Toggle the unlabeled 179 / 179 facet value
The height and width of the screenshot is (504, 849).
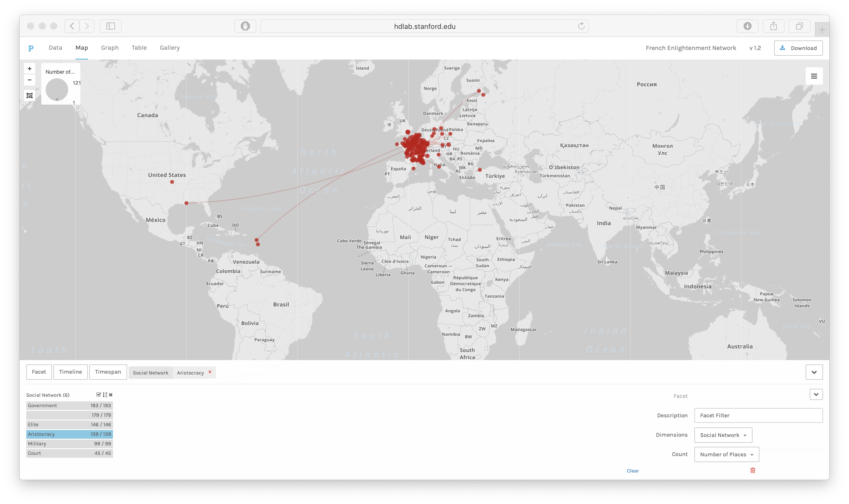[70, 415]
